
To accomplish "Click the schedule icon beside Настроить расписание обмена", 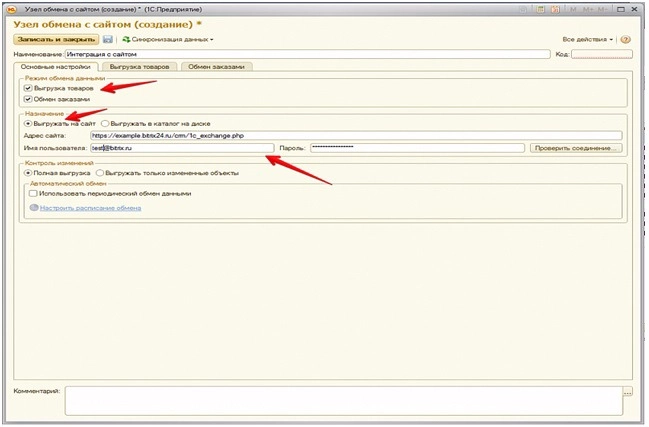I will [x=34, y=208].
